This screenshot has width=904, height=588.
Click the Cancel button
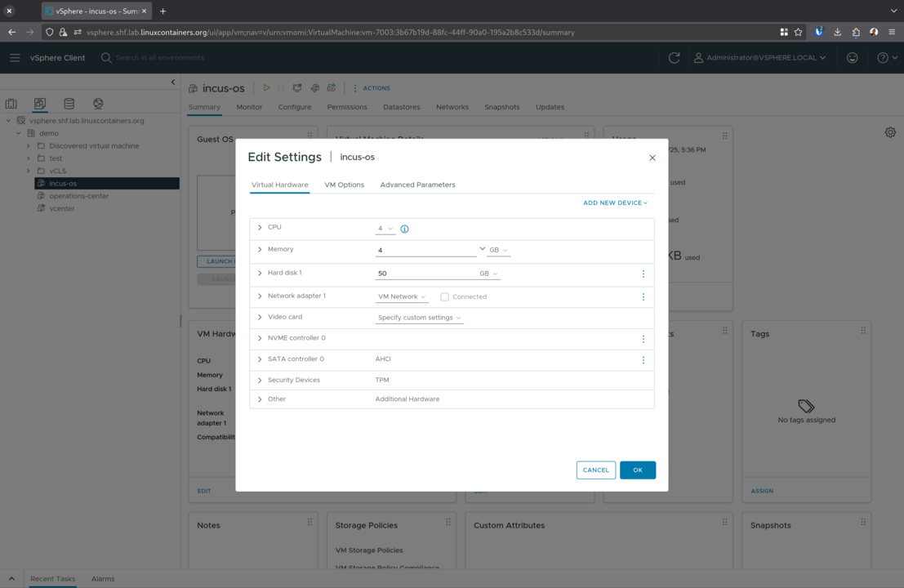click(595, 470)
